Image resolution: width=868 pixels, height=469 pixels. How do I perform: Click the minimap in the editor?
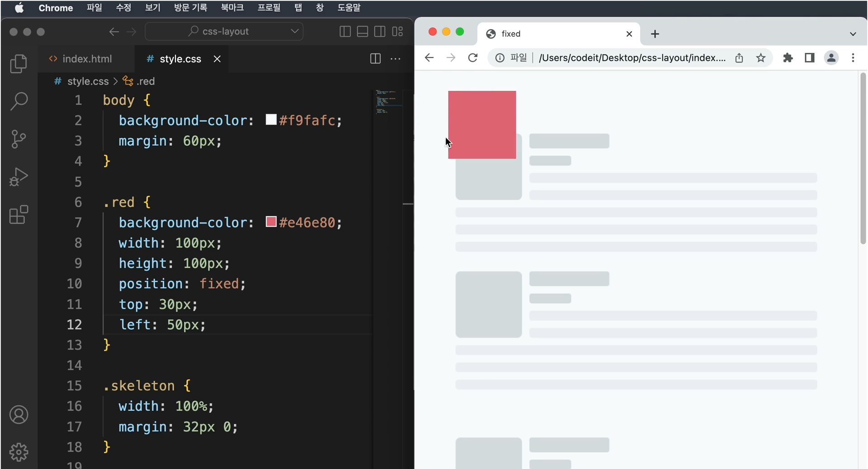click(x=388, y=102)
